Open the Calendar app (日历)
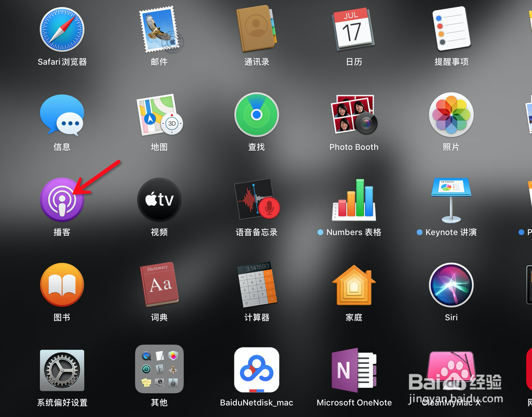This screenshot has width=532, height=417. pos(354,29)
